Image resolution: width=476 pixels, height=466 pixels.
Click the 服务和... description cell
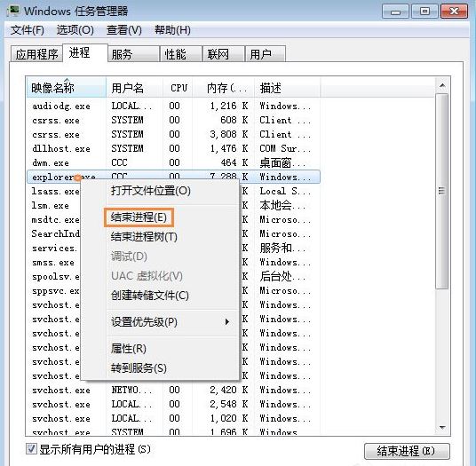pyautogui.click(x=282, y=249)
